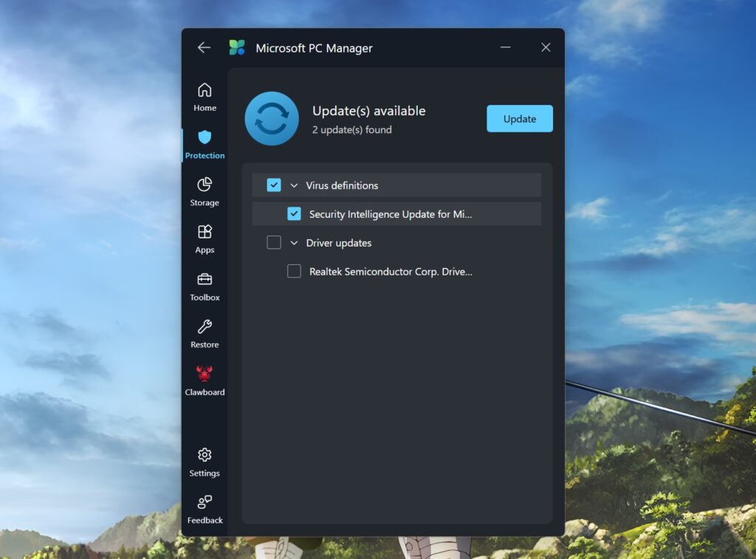Click the Microsoft PC Manager logo
The width and height of the screenshot is (756, 559).
(x=238, y=47)
